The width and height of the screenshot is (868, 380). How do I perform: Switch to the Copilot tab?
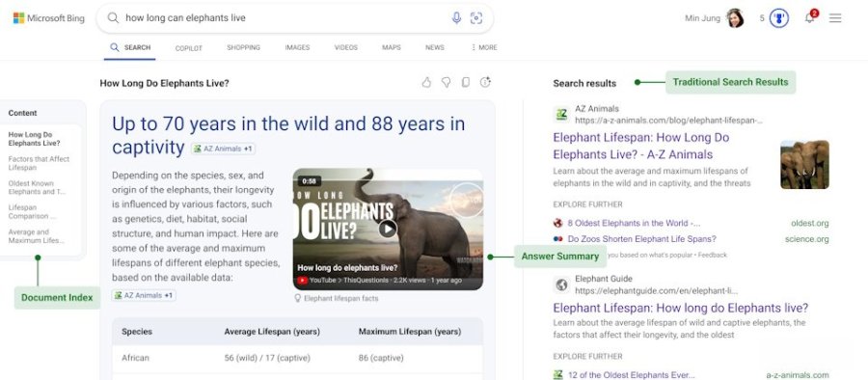[x=189, y=48]
